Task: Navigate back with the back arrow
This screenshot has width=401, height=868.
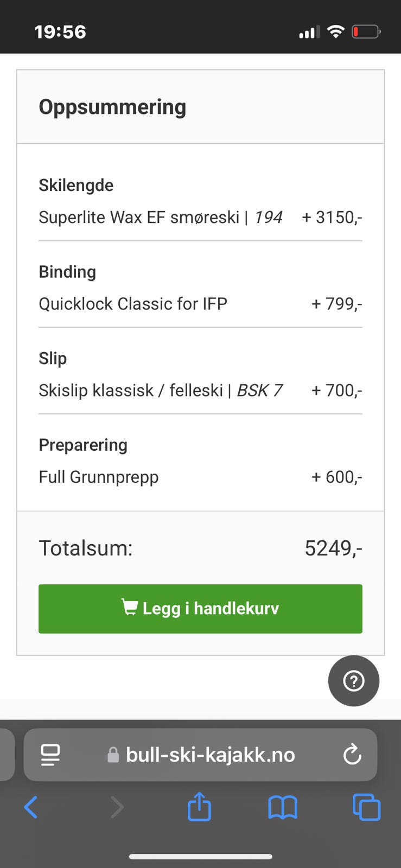Action: pyautogui.click(x=30, y=807)
